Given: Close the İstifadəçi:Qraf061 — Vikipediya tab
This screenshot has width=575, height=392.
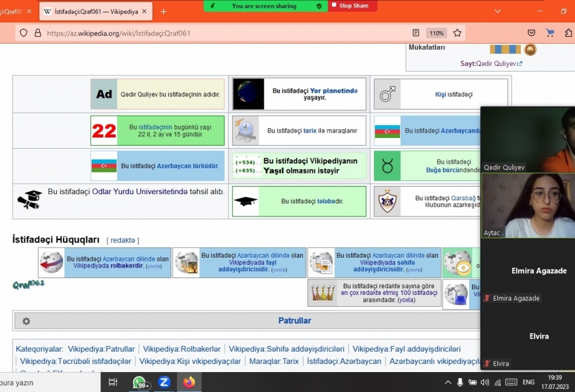Looking at the screenshot, I should point(144,11).
